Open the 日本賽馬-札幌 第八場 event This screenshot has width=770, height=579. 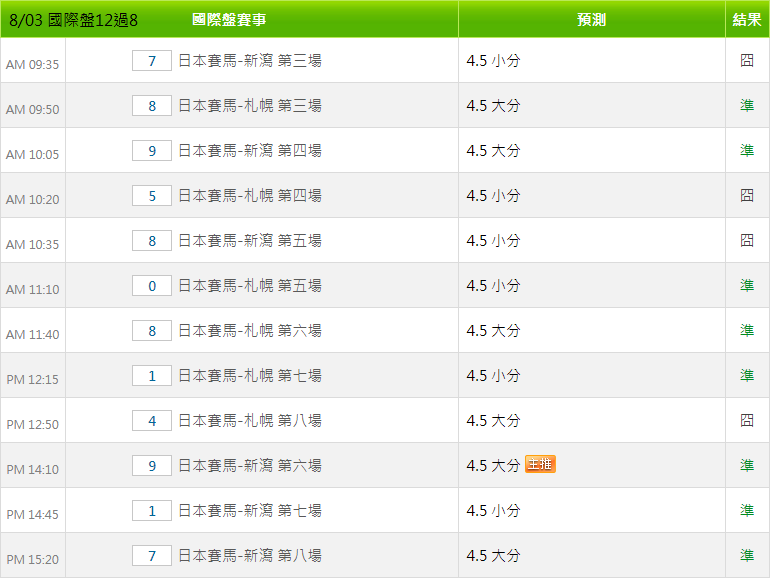[x=250, y=420]
